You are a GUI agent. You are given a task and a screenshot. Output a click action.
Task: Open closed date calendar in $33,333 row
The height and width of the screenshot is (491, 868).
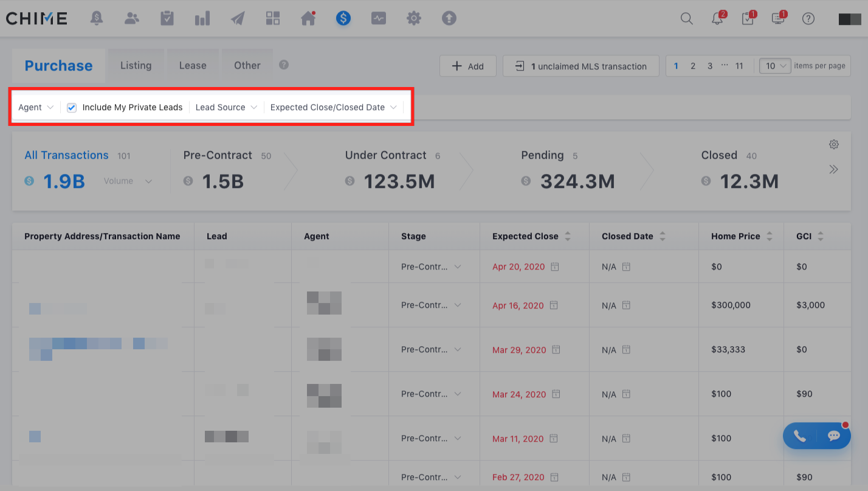(x=626, y=350)
